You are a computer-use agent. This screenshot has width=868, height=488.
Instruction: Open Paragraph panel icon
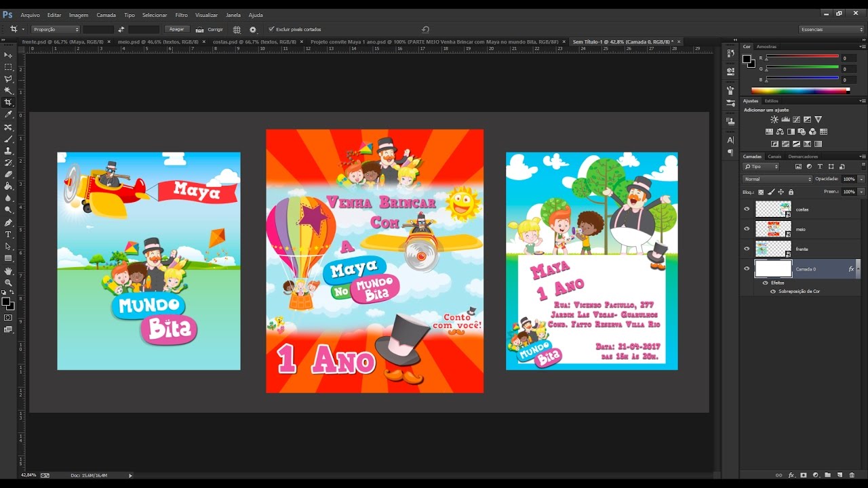pyautogui.click(x=730, y=152)
